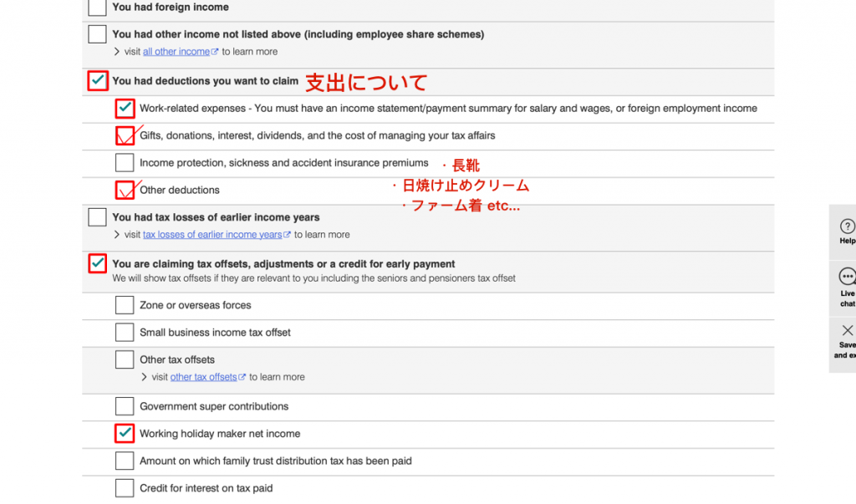Check 'You had tax losses of earlier income years'
The image size is (856, 504).
(x=98, y=217)
